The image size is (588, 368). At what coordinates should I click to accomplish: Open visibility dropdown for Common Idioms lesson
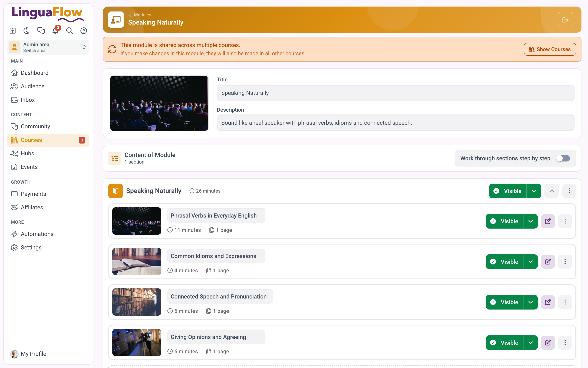click(530, 262)
